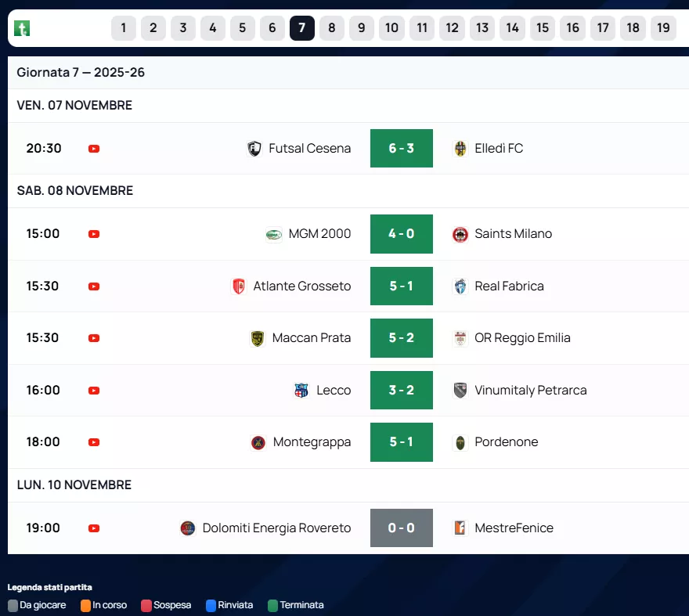Open the Vinumitaly Petrarca team link
689x616 pixels.
(x=530, y=391)
